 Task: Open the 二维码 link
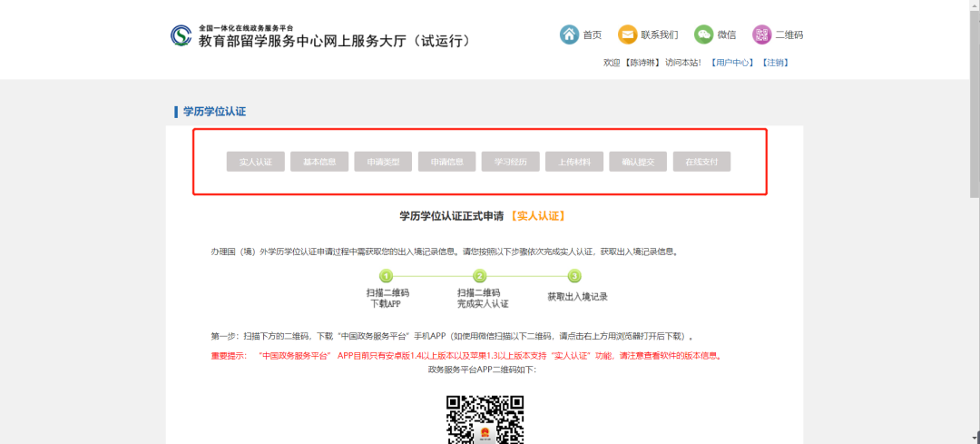[789, 35]
